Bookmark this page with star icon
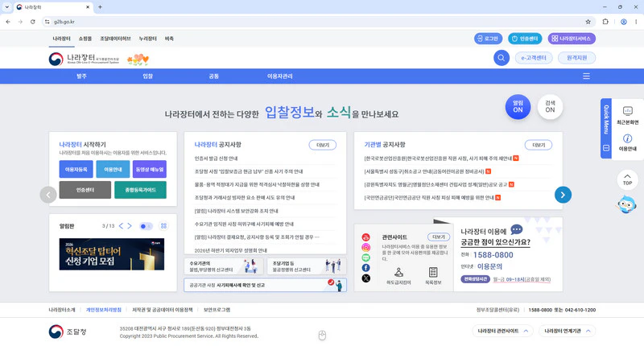Image resolution: width=644 pixels, height=346 pixels. coord(588,22)
